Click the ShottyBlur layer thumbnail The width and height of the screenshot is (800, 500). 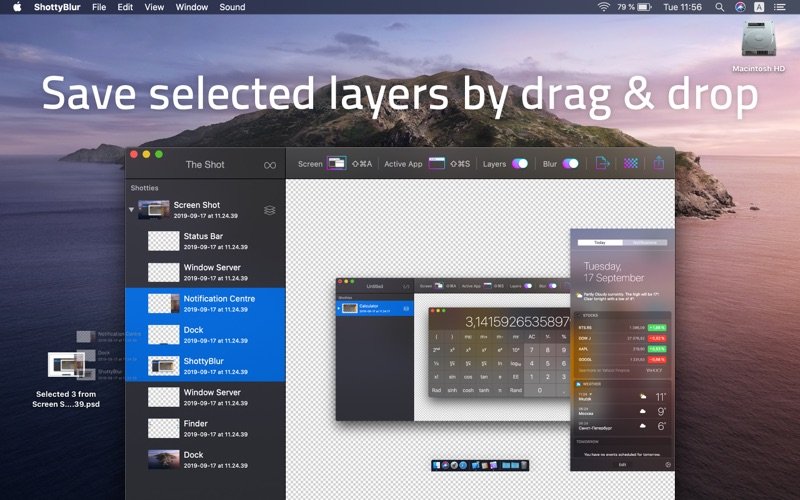(163, 366)
